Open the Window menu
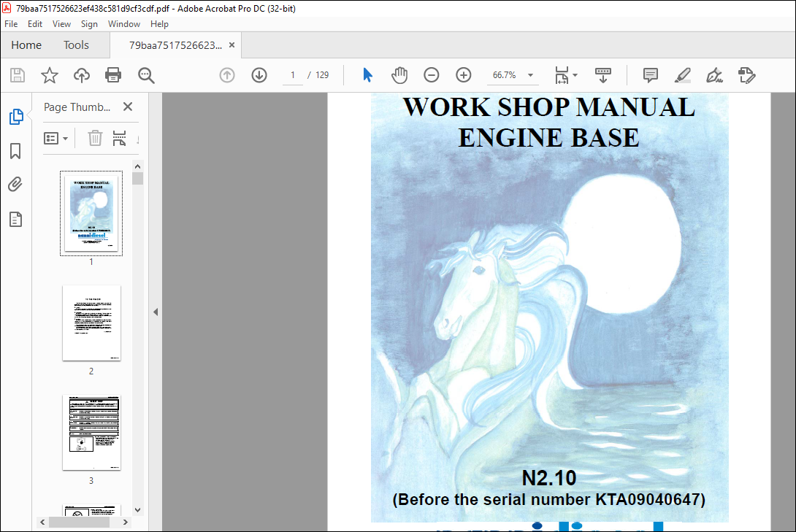Image resolution: width=796 pixels, height=532 pixels. pyautogui.click(x=124, y=24)
